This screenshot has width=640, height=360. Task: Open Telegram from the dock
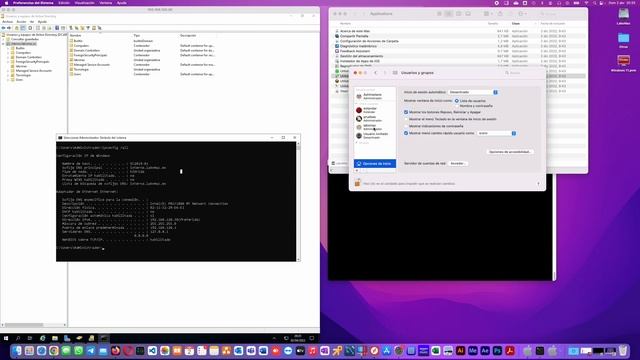[91, 351]
